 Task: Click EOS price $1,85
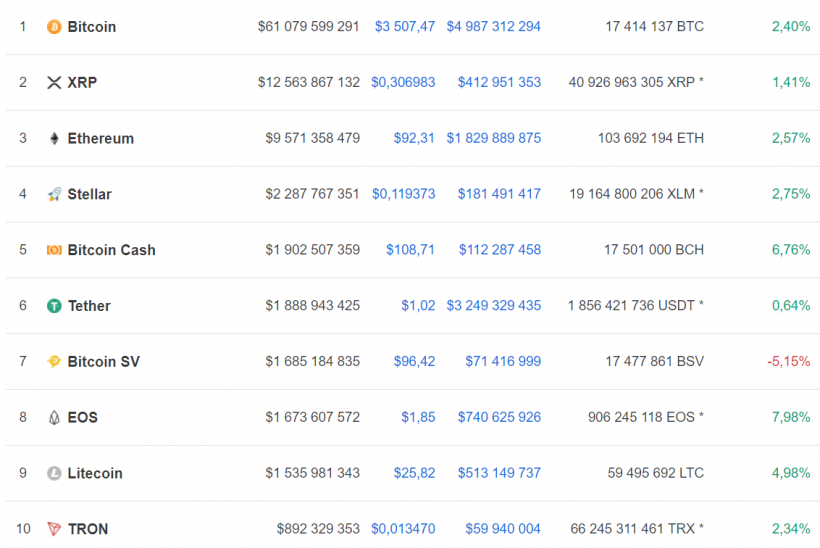(418, 417)
